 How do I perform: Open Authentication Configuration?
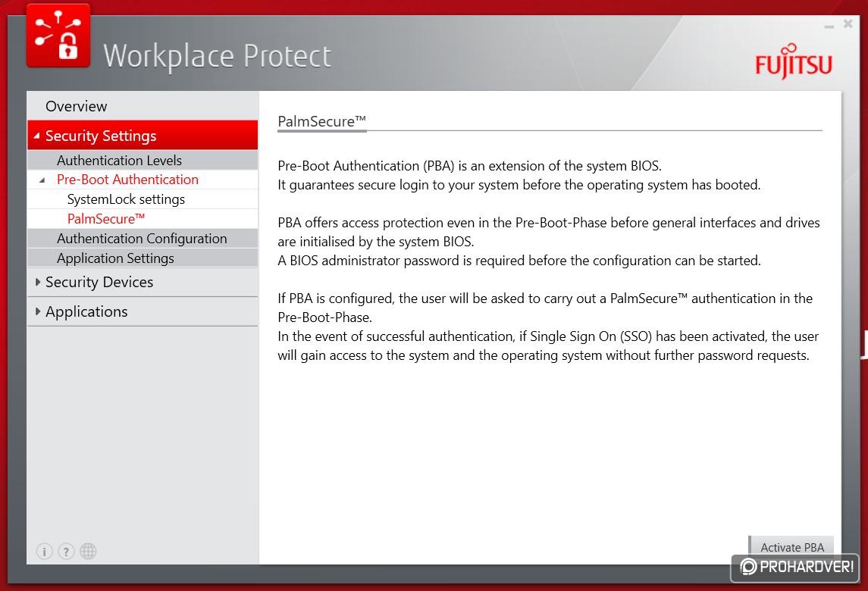click(x=143, y=239)
